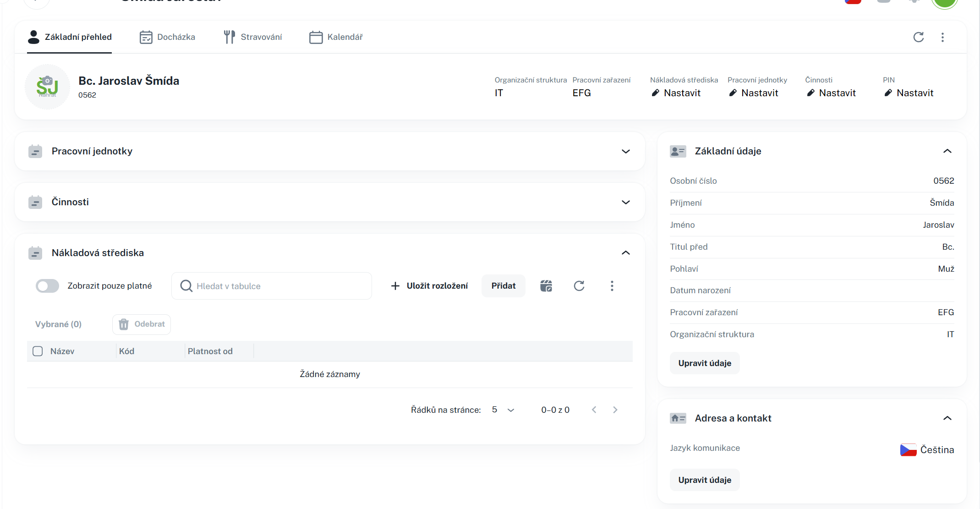Expand the Pracovní jednotky section
Screen dimensions: 980x509
tap(625, 152)
